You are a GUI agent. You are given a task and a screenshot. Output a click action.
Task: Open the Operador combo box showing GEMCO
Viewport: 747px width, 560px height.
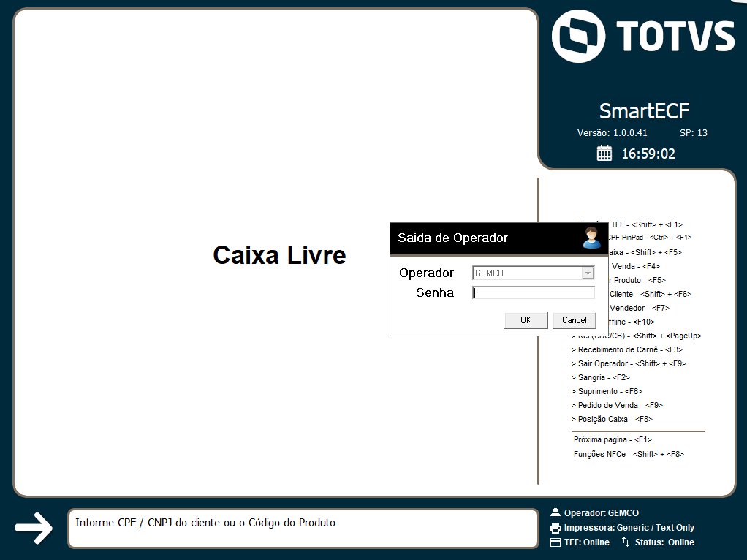(533, 273)
